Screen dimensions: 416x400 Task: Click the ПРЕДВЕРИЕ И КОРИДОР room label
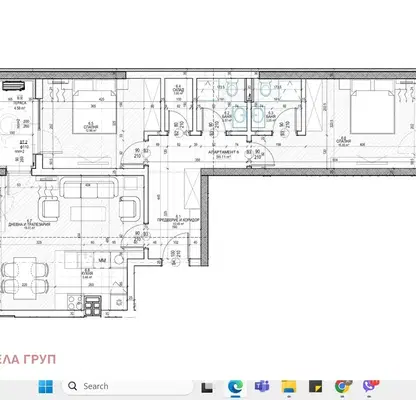pos(178,220)
